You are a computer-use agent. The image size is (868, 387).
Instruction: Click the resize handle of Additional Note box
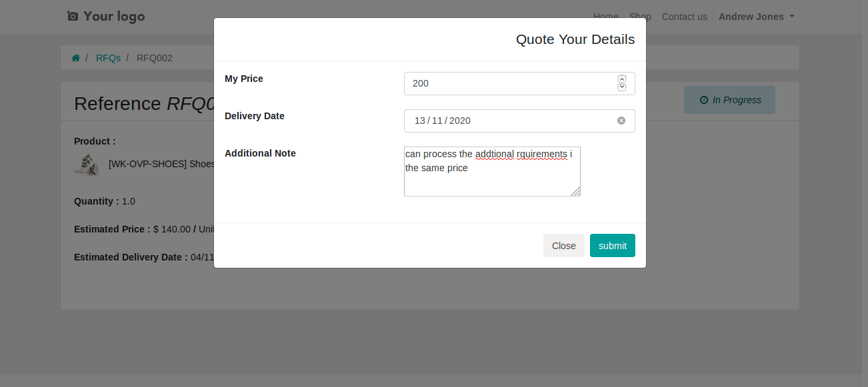coord(575,191)
